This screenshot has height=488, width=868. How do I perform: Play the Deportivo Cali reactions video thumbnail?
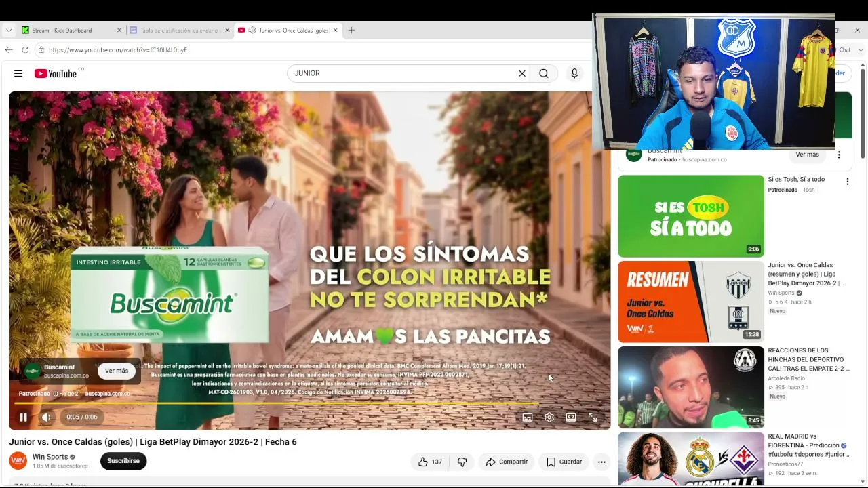tap(691, 387)
